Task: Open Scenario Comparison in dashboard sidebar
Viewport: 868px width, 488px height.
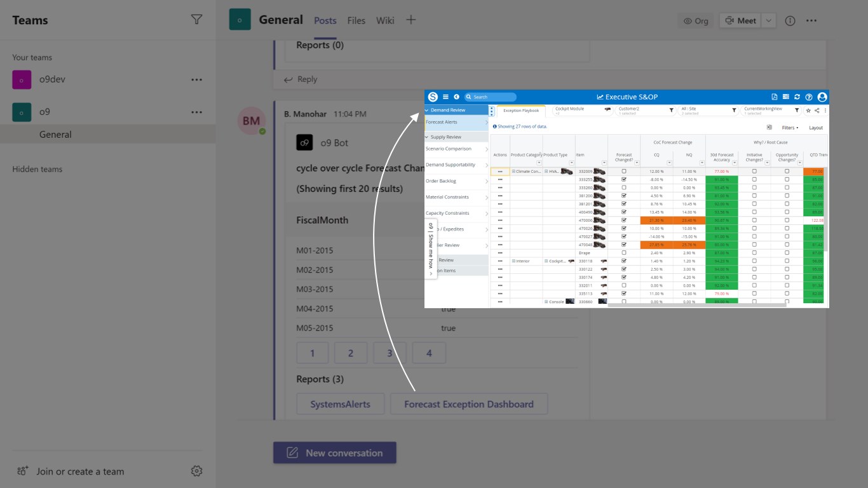Action: pos(456,149)
